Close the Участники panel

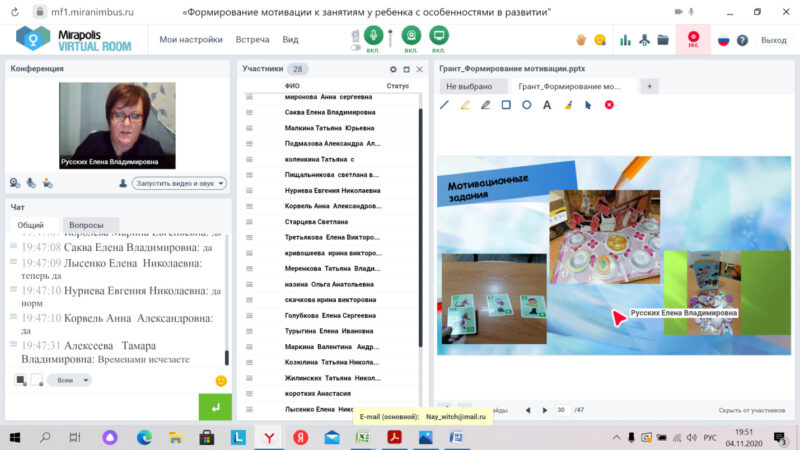[419, 69]
